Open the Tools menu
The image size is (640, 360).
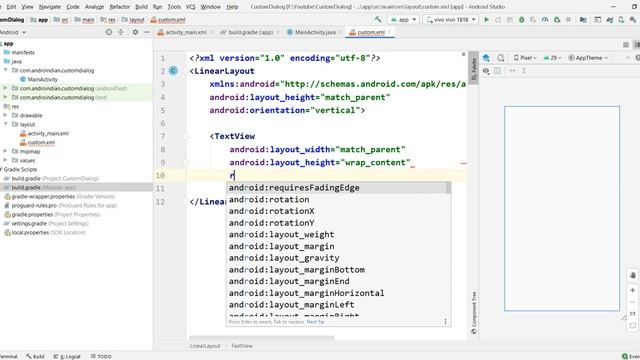click(174, 7)
